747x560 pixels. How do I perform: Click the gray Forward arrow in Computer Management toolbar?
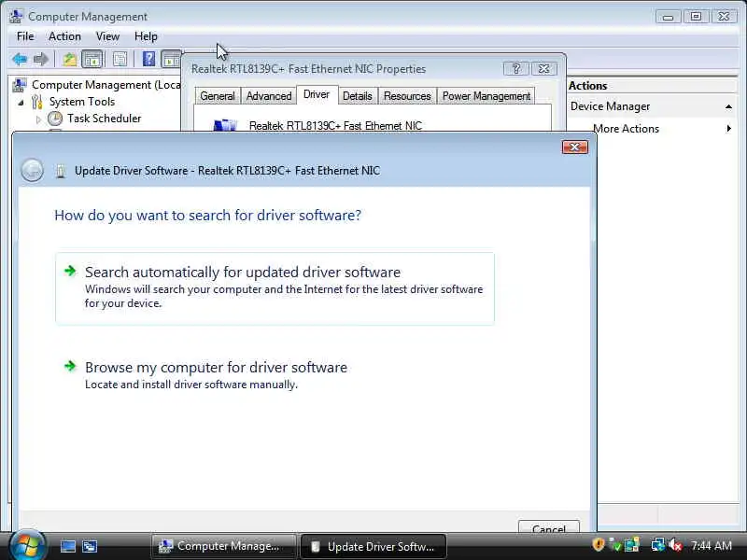41,59
